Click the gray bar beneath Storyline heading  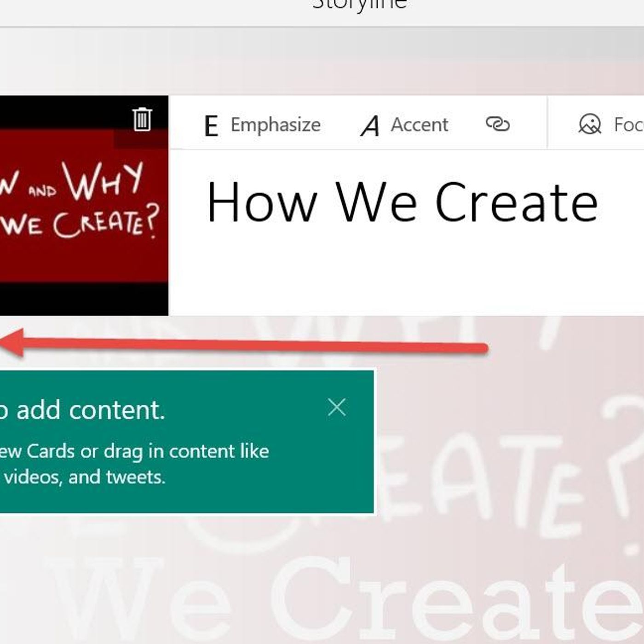[x=322, y=44]
